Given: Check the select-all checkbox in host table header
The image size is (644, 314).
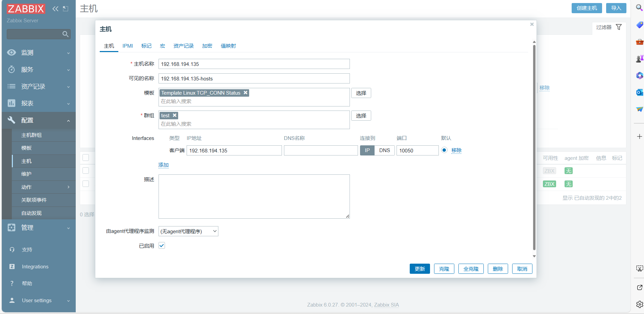Looking at the screenshot, I should 86,158.
